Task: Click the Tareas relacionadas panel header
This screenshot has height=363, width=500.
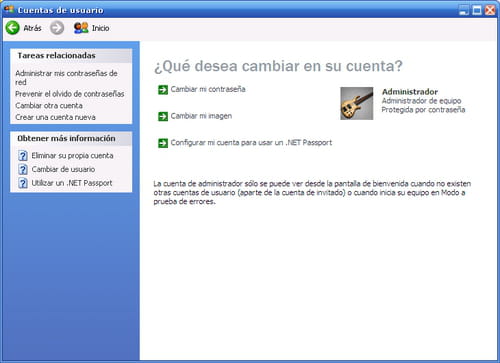Action: (71, 56)
